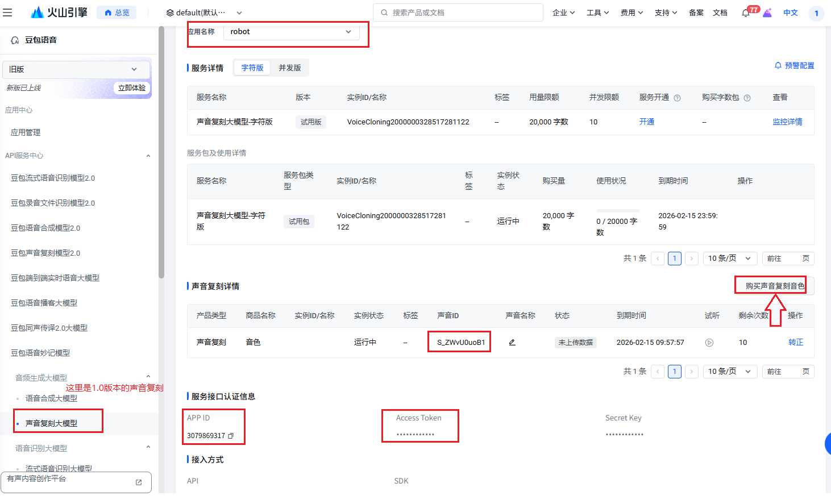Click 转正 for voice S_ZWvU0uoB1

[796, 342]
